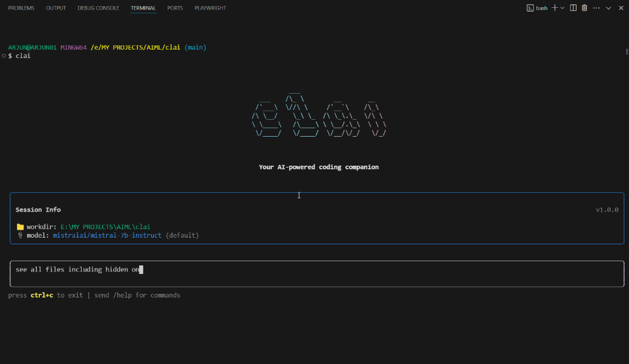Click the command decoration circle beside $ clai
This screenshot has width=629, height=364.
(4, 56)
